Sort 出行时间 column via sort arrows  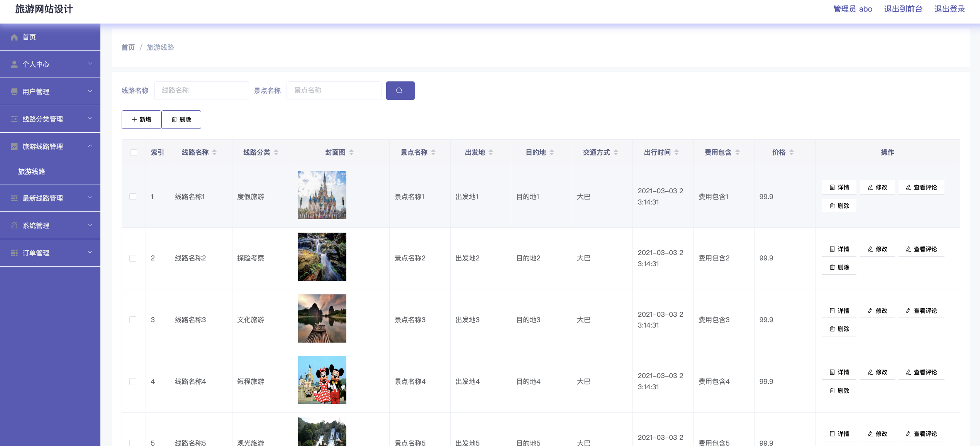pos(677,152)
